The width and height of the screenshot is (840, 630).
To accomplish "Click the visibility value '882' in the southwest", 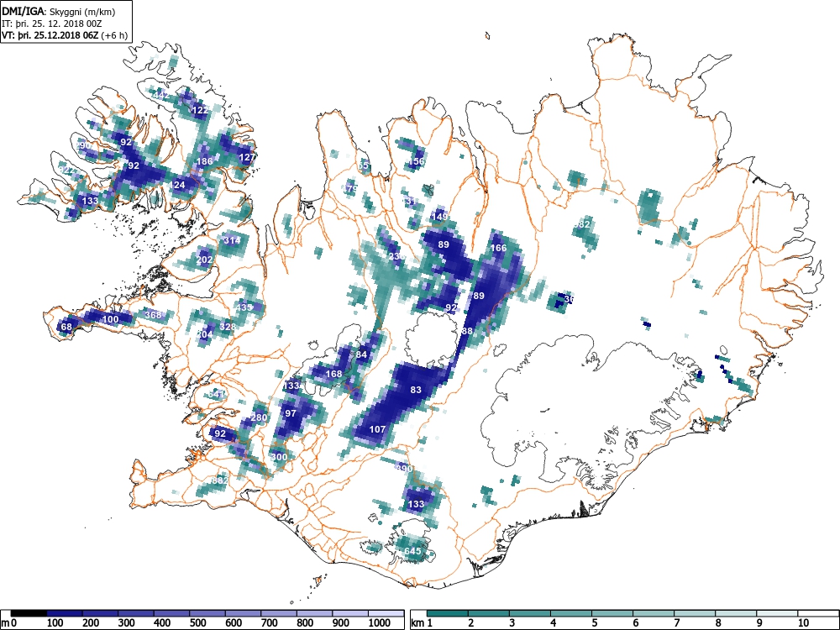I will [220, 480].
